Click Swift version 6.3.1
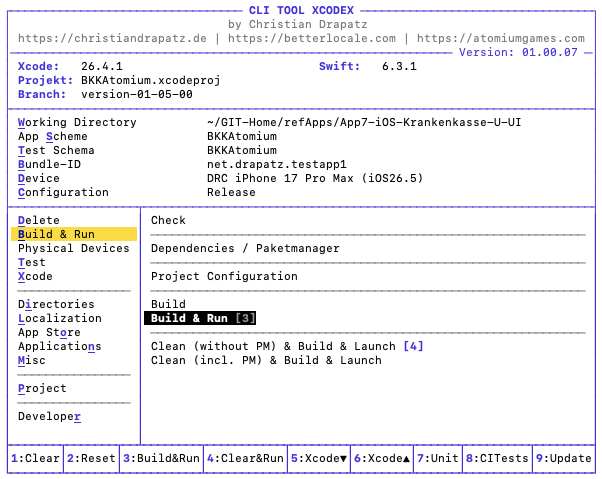 399,66
